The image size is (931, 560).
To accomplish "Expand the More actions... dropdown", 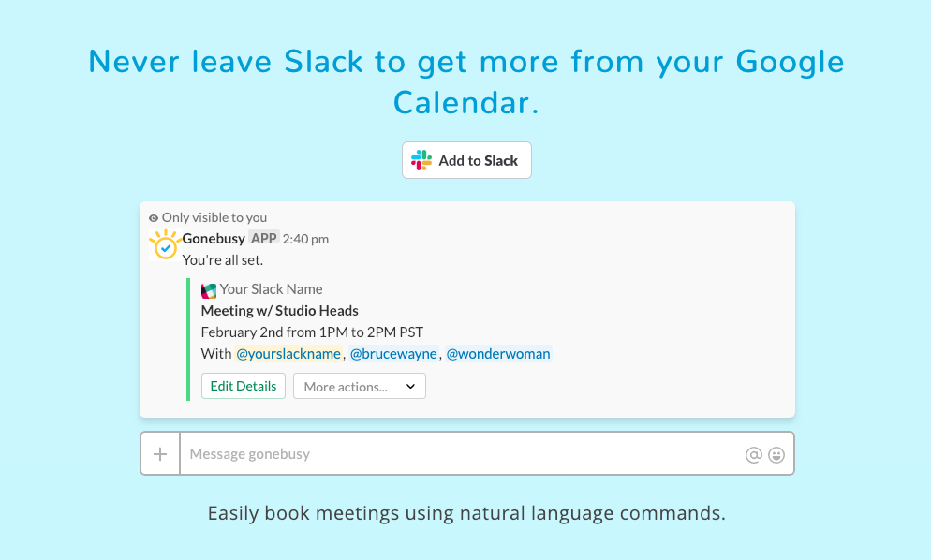I will click(x=360, y=386).
